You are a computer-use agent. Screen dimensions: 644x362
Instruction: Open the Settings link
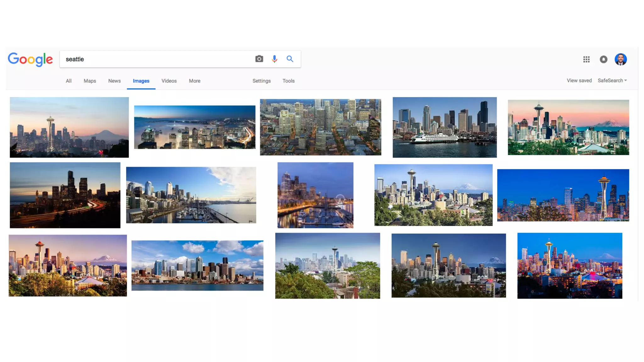[x=262, y=81]
